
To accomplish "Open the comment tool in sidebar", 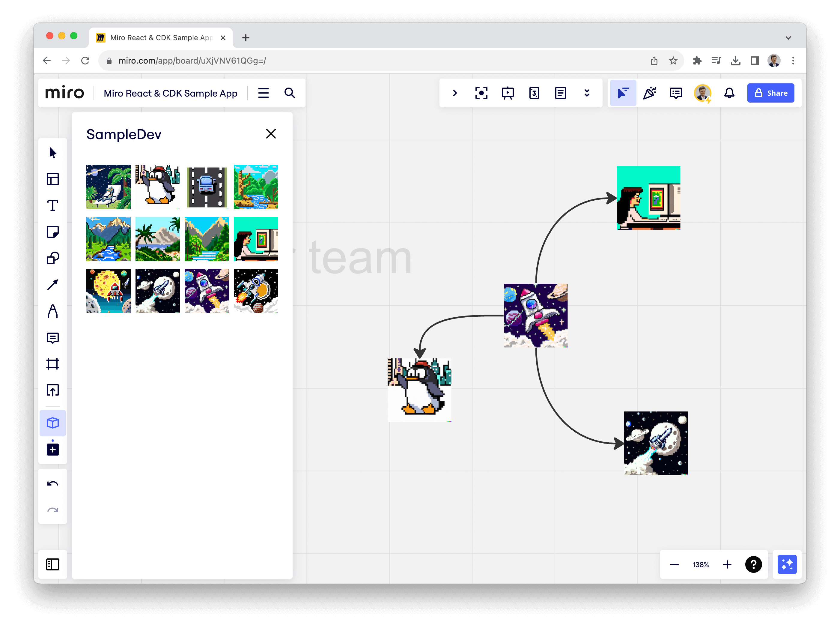I will pyautogui.click(x=52, y=338).
